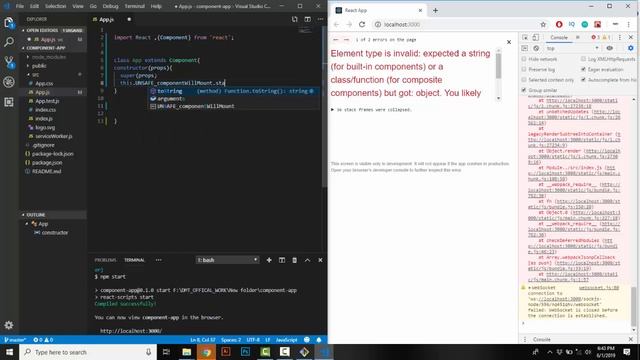Maximize terminal panel with the up chevron
This screenshot has height=360, width=640.
tap(307, 260)
